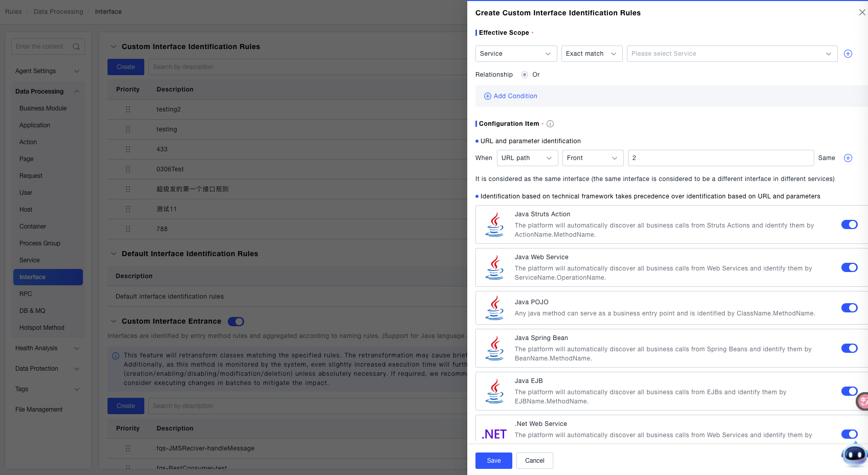This screenshot has height=475, width=868.
Task: Click the search icon in sidebar search box
Action: tap(76, 47)
